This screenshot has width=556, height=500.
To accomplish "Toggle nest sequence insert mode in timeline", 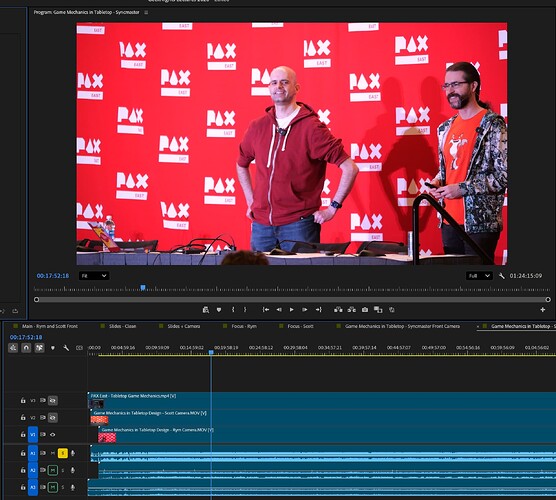I will click(x=13, y=348).
